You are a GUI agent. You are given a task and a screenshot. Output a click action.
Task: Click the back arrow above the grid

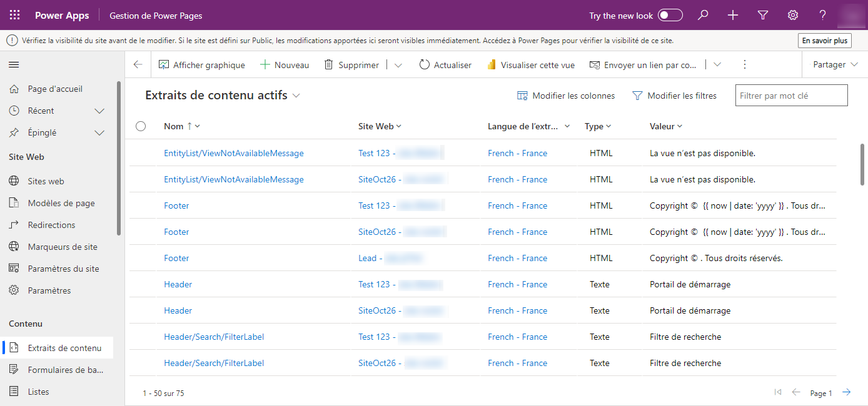pyautogui.click(x=138, y=64)
